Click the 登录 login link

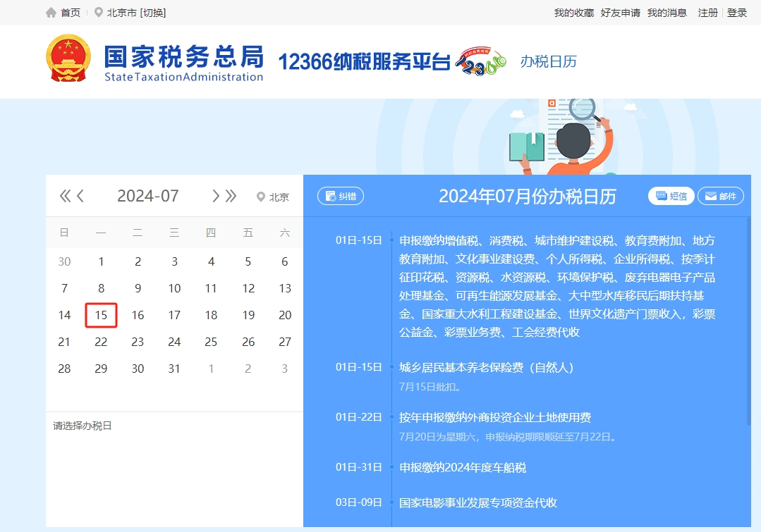[737, 13]
